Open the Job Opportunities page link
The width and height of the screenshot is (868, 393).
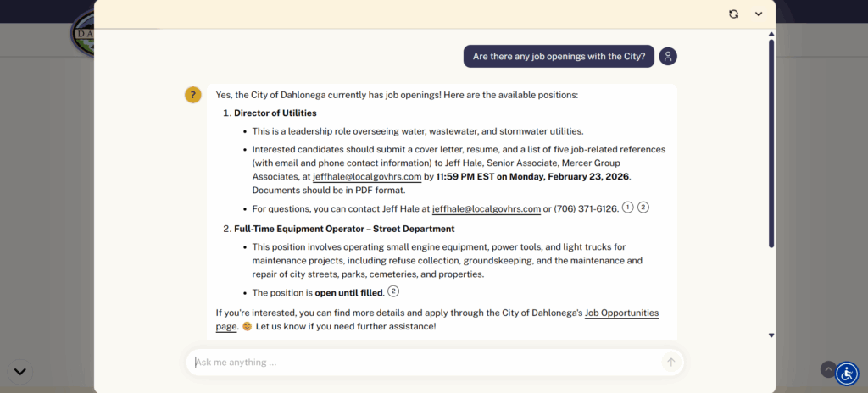click(621, 313)
